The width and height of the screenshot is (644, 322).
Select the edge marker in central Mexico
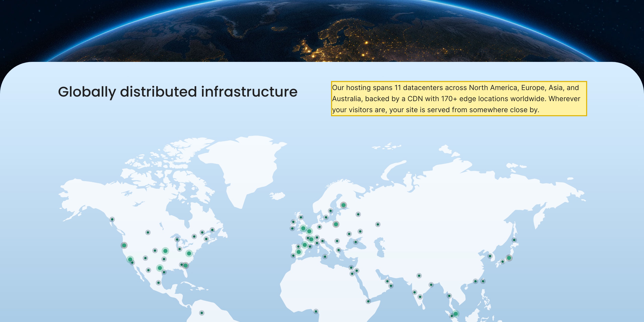pyautogui.click(x=158, y=283)
